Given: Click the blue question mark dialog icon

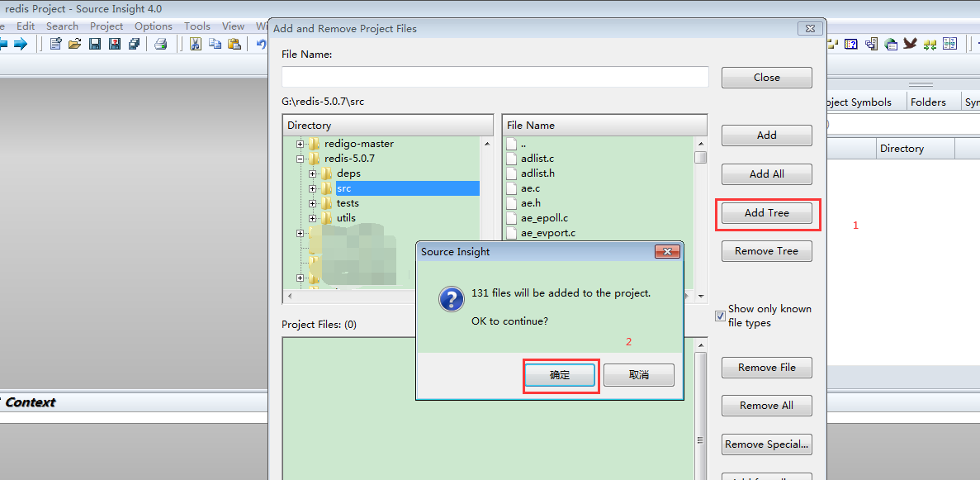Looking at the screenshot, I should (x=452, y=300).
